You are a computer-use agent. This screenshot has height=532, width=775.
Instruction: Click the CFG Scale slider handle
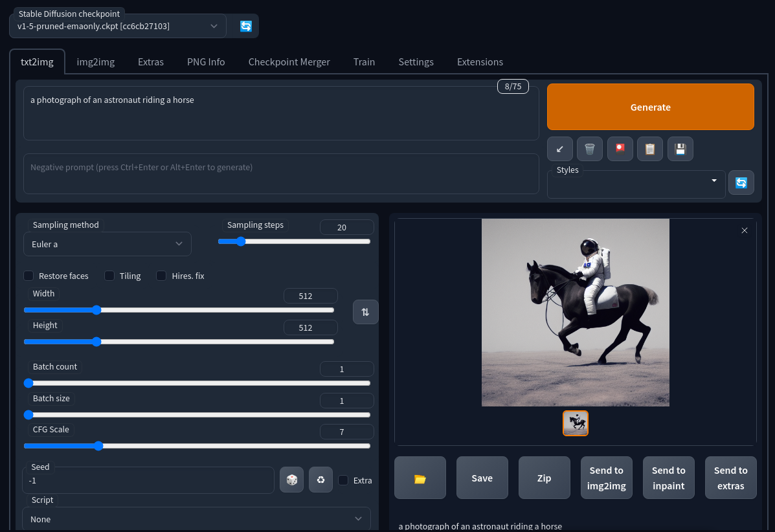point(98,445)
